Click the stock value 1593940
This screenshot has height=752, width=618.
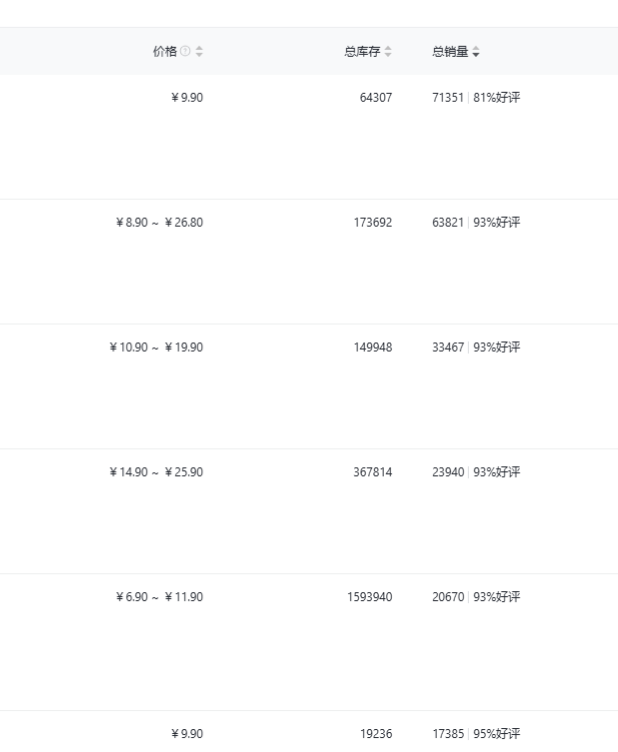coord(370,597)
